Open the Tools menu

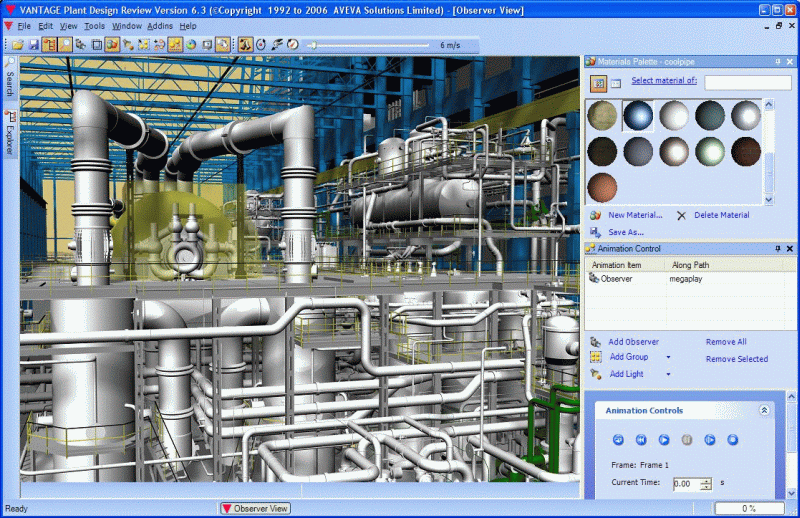(x=94, y=25)
